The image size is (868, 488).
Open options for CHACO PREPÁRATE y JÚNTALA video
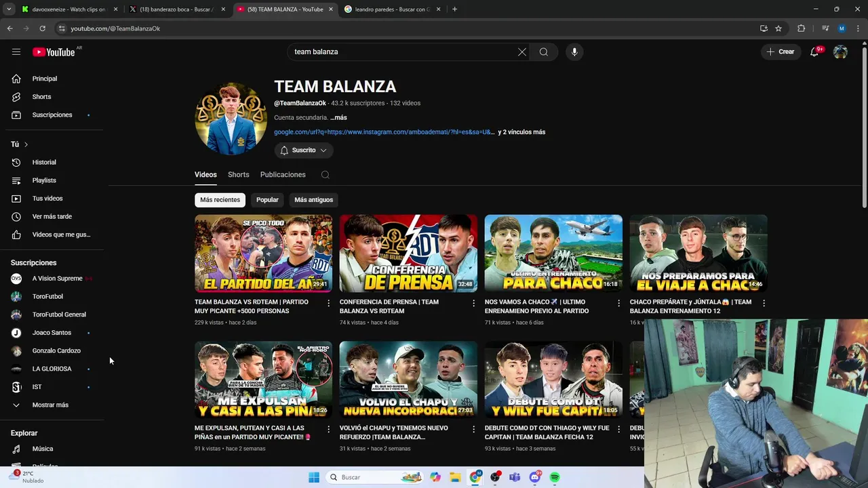click(x=764, y=303)
